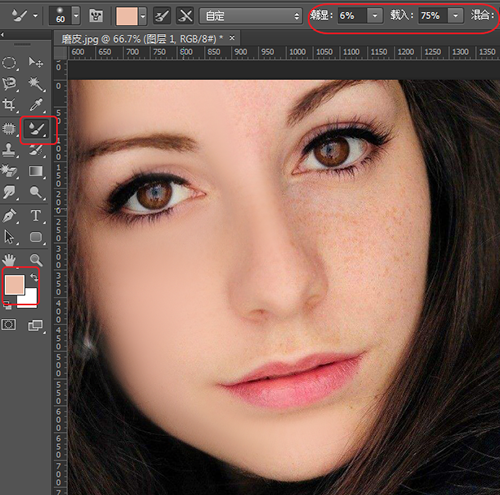Viewport: 500px width, 495px height.
Task: Expand the tool preset dropdown arrow
Action: point(35,16)
